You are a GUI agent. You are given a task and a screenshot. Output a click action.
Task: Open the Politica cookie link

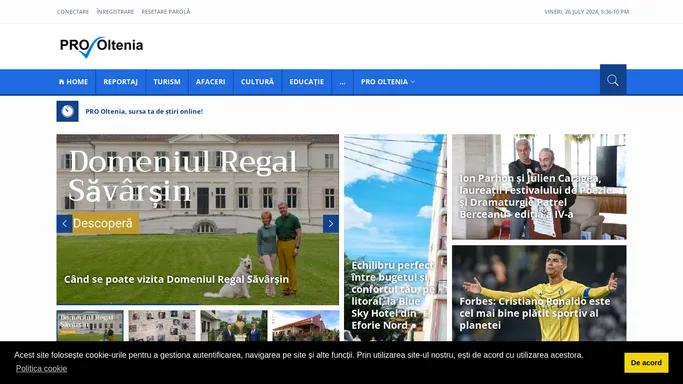41,369
